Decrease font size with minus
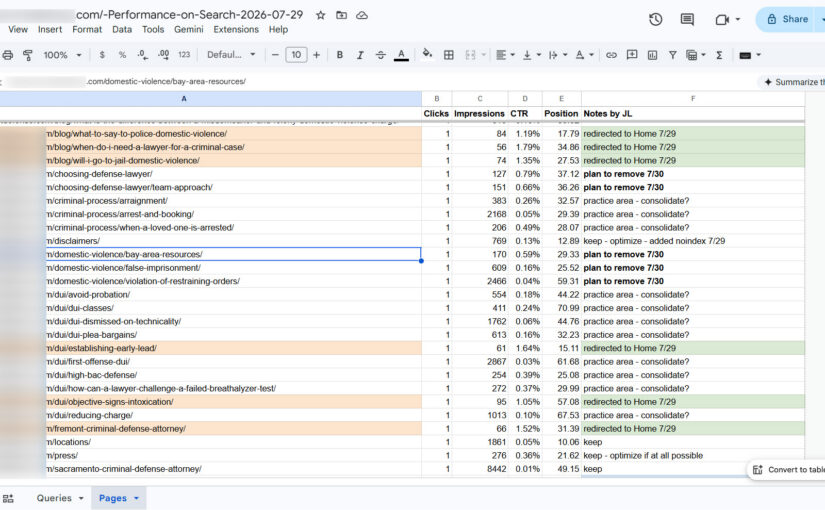825x510 pixels. [x=275, y=55]
